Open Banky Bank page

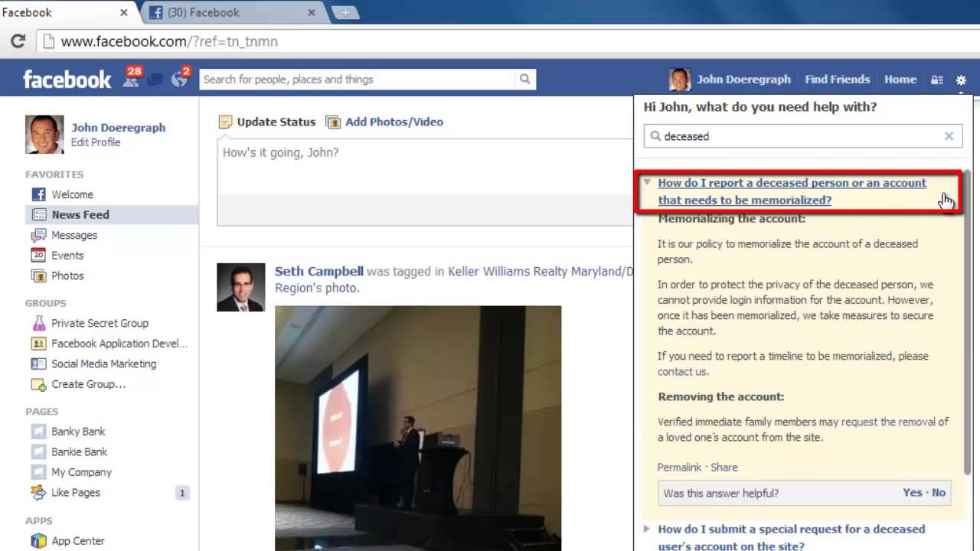(x=78, y=432)
